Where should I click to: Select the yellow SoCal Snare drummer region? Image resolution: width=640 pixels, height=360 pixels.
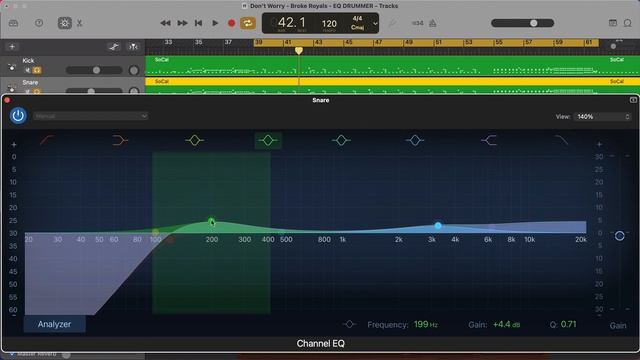pos(393,82)
